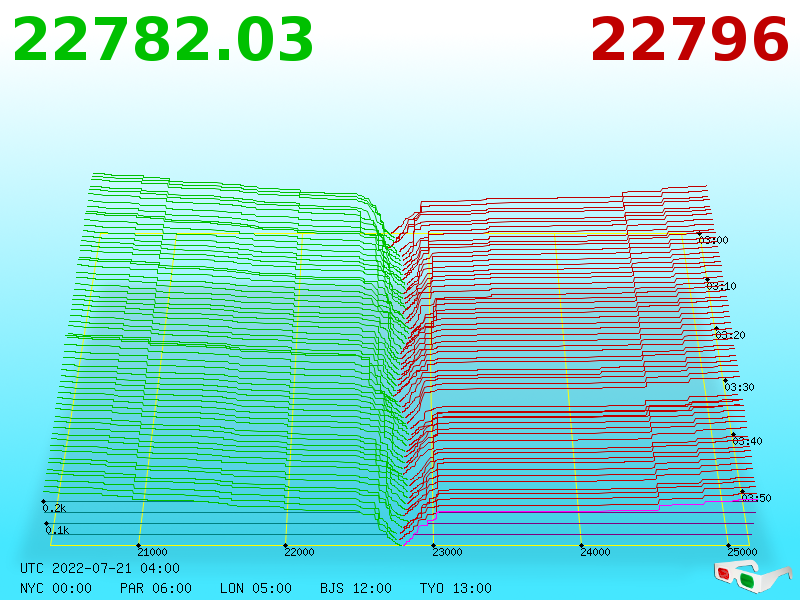Click the 25000 price axis label
Viewport: 800px width, 600px height.
(742, 552)
